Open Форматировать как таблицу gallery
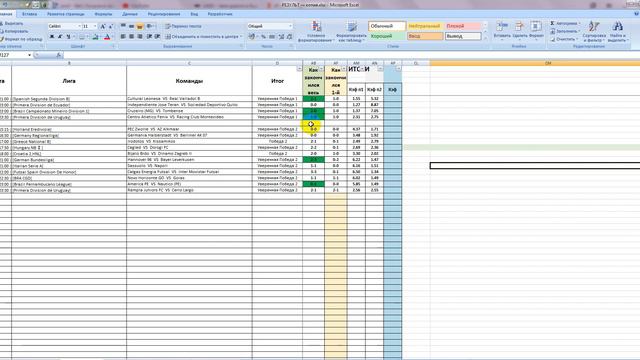 click(351, 32)
